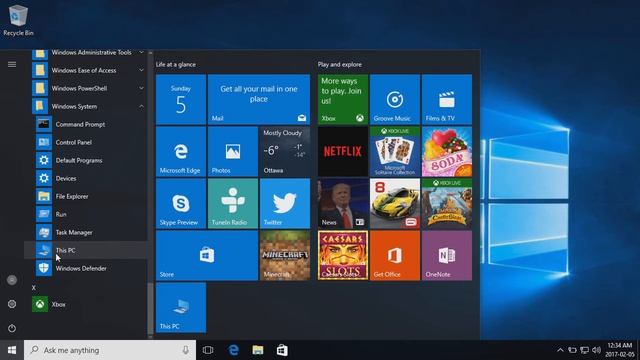The height and width of the screenshot is (360, 640).
Task: Launch Default Programs from the app list
Action: 86,160
